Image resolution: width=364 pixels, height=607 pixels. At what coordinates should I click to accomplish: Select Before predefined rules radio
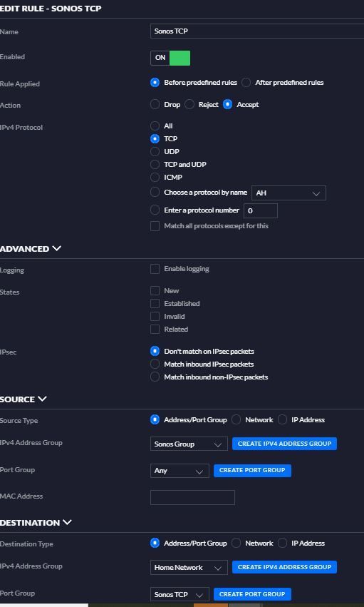pyautogui.click(x=155, y=83)
